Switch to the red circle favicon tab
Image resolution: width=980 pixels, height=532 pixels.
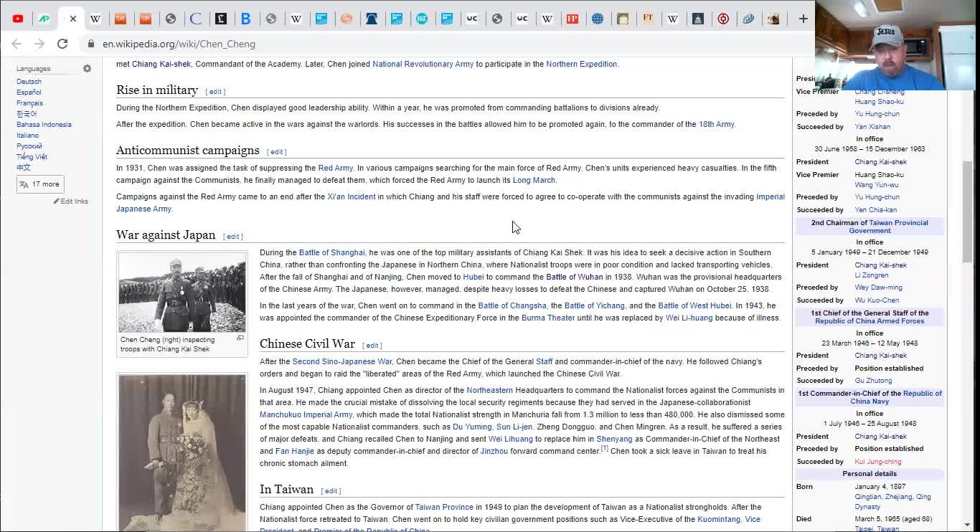tap(723, 19)
